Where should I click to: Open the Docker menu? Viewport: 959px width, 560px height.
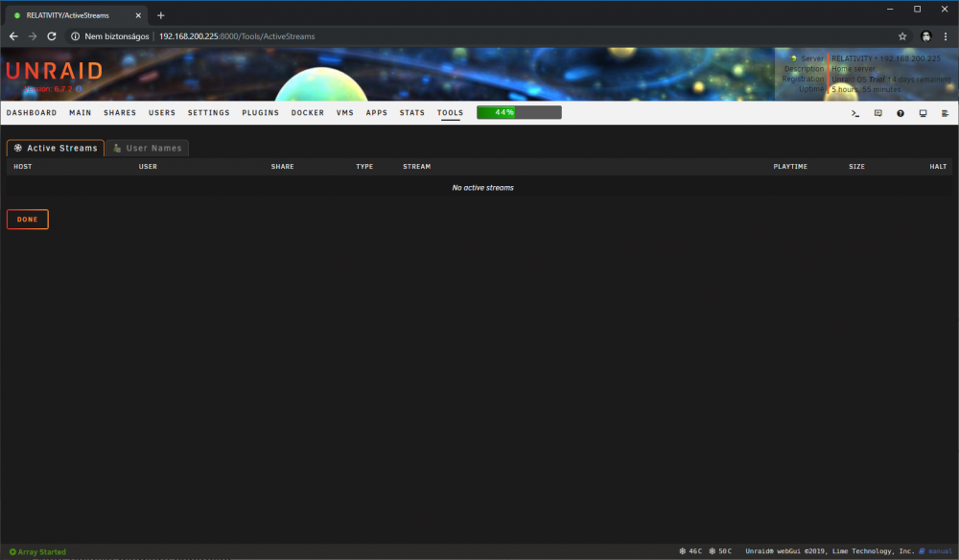(x=308, y=113)
